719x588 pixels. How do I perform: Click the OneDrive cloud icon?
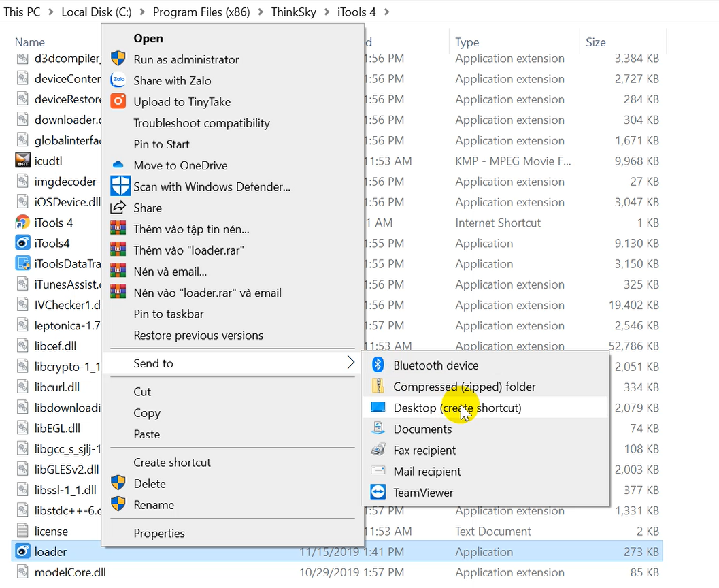coord(118,165)
